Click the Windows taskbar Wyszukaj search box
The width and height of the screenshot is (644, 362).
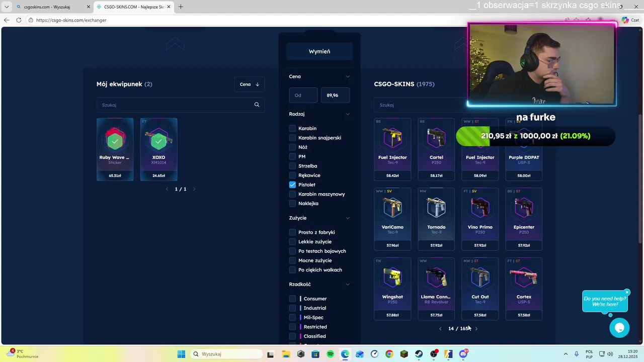point(225,354)
